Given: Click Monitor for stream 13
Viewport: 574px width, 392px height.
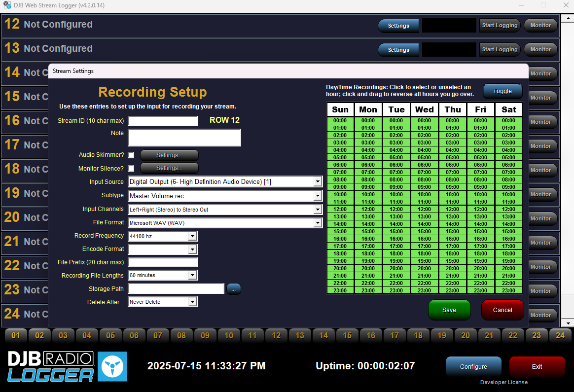Looking at the screenshot, I should pos(540,49).
